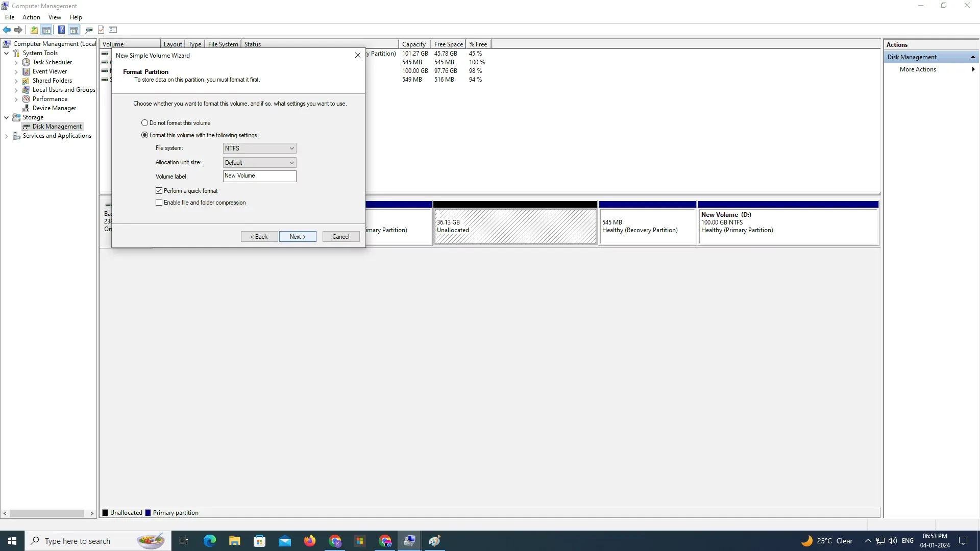Click the Volume label text field
Viewport: 980px width, 551px height.
click(x=259, y=176)
